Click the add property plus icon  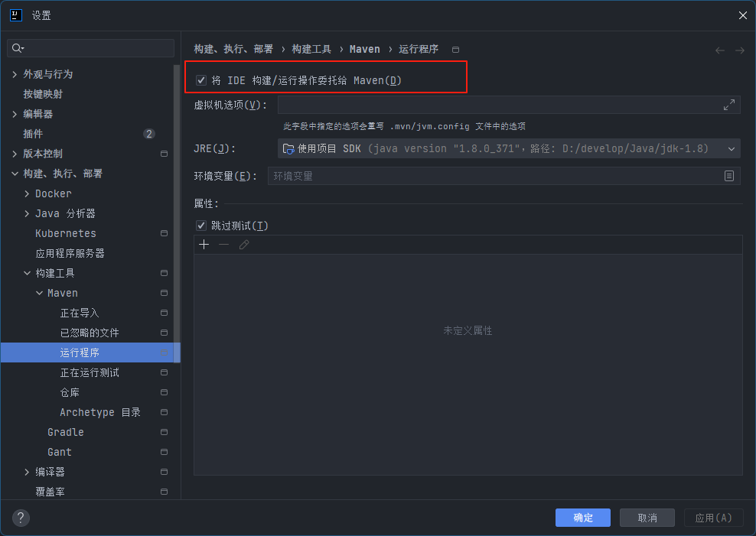tap(204, 245)
